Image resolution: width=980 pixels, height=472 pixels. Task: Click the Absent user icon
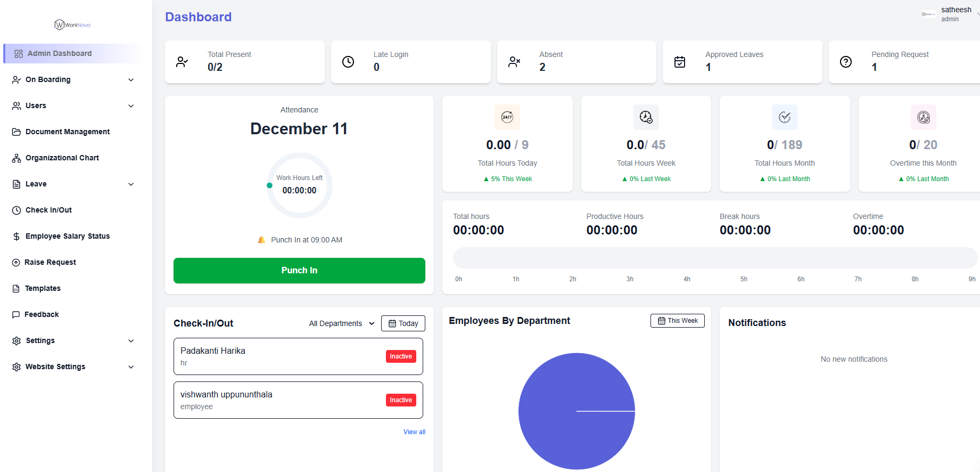(x=514, y=62)
